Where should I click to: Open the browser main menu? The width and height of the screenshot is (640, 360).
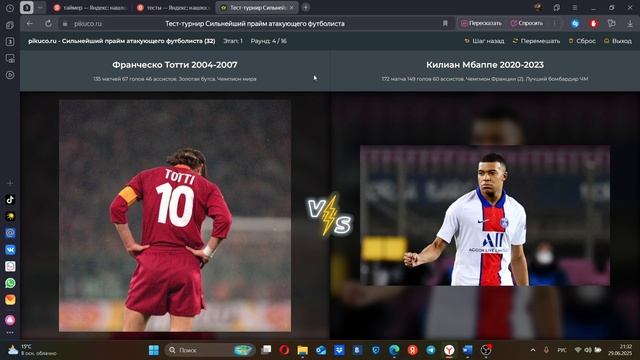coord(574,8)
